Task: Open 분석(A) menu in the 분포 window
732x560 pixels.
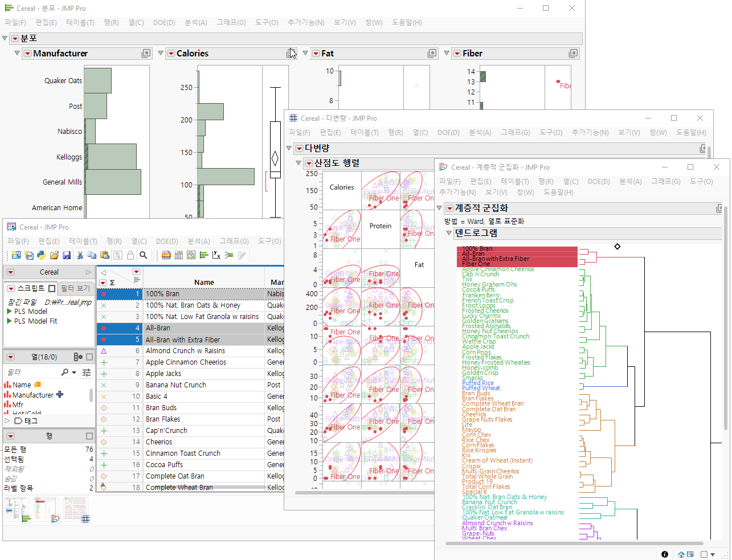Action: pyautogui.click(x=196, y=23)
